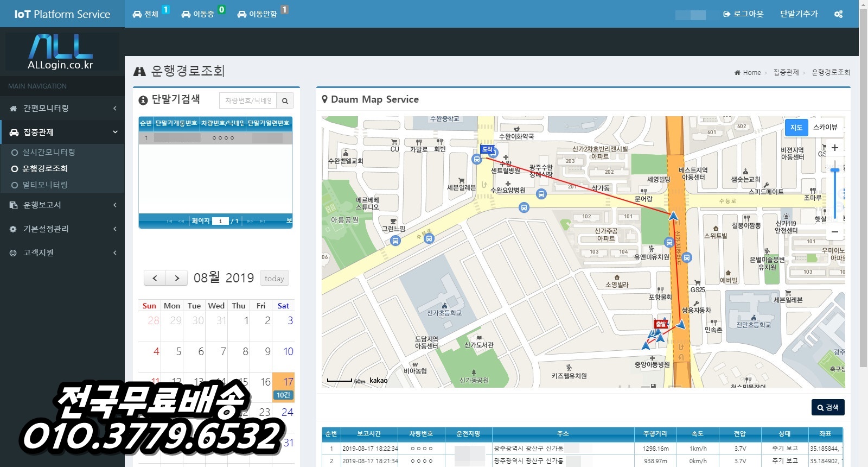Select 멀티모니터링 in sidebar
868x467 pixels.
[45, 185]
